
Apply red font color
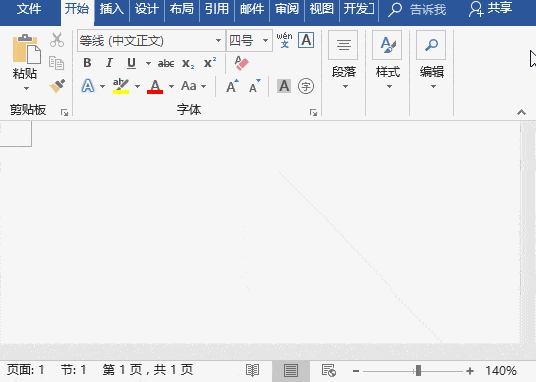click(x=155, y=86)
